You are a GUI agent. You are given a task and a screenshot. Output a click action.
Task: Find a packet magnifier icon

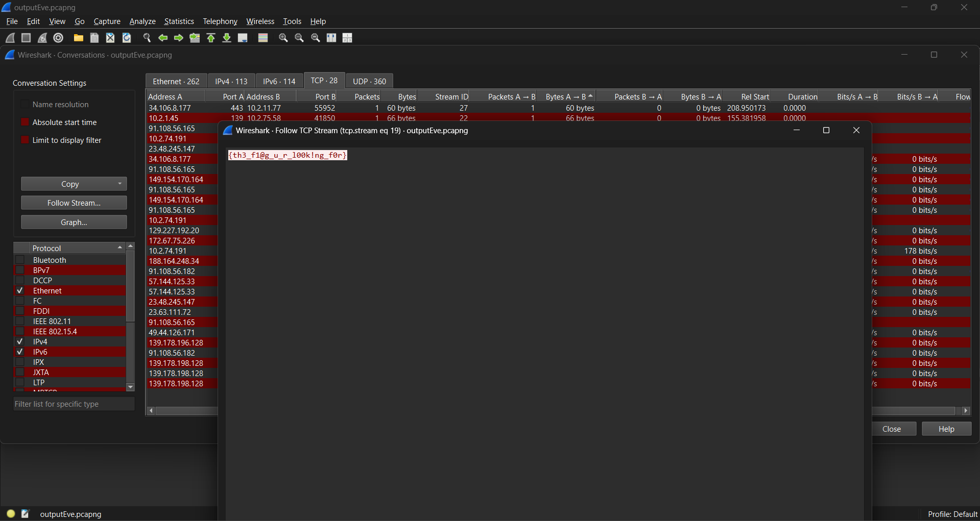coord(147,38)
